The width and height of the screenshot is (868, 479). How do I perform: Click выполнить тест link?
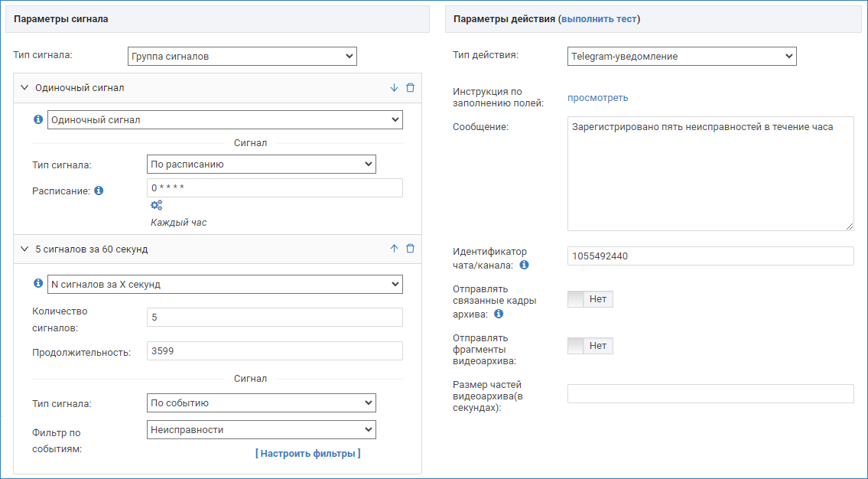click(599, 19)
